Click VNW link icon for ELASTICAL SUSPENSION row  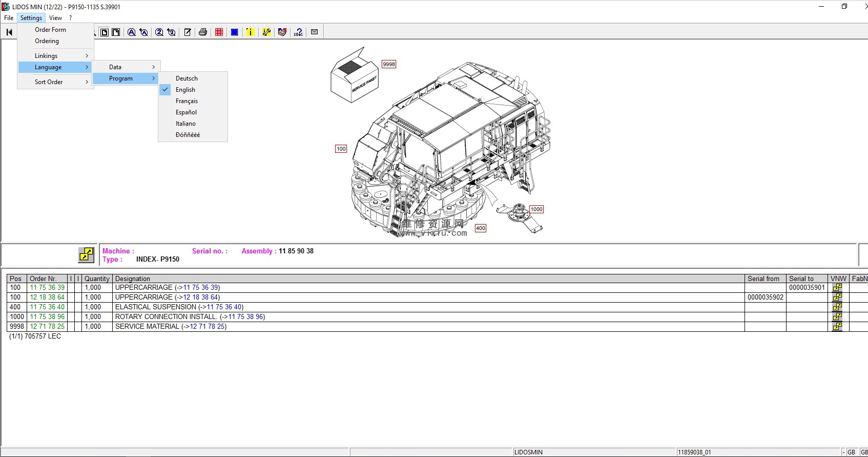[x=837, y=307]
